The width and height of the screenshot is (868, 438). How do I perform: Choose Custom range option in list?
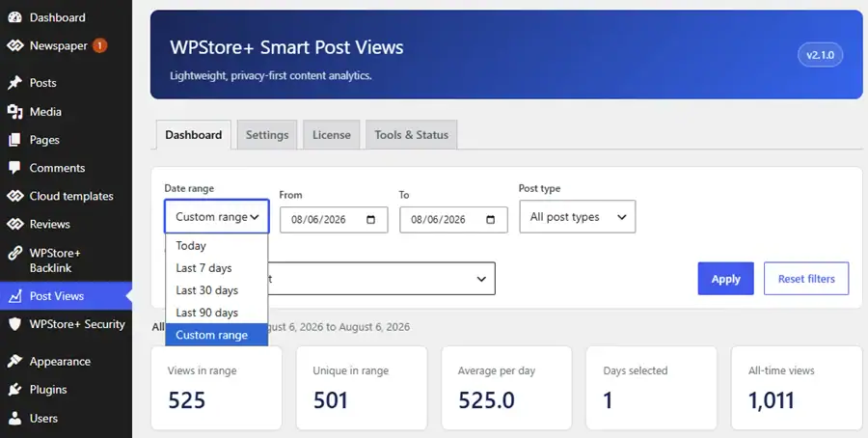tap(216, 335)
